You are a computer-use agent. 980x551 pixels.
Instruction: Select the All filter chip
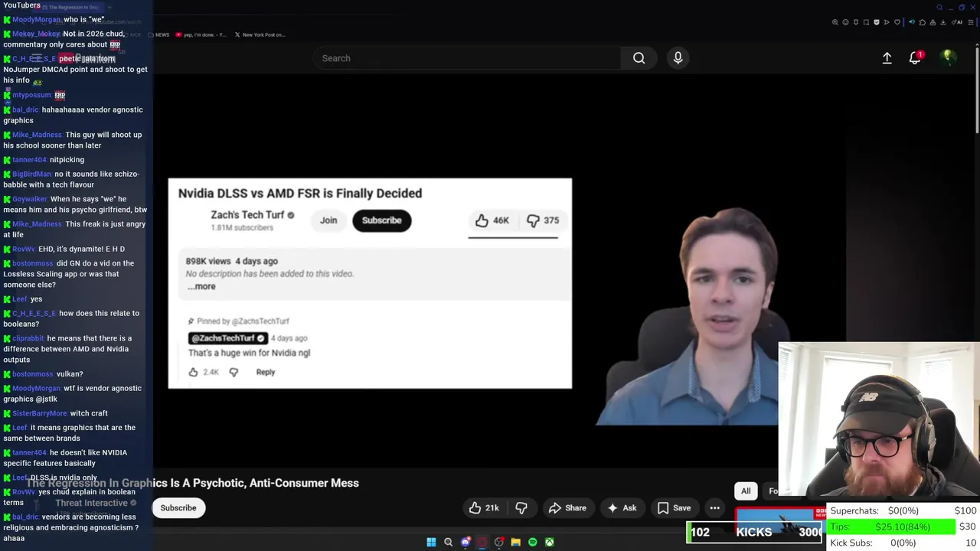coord(746,491)
